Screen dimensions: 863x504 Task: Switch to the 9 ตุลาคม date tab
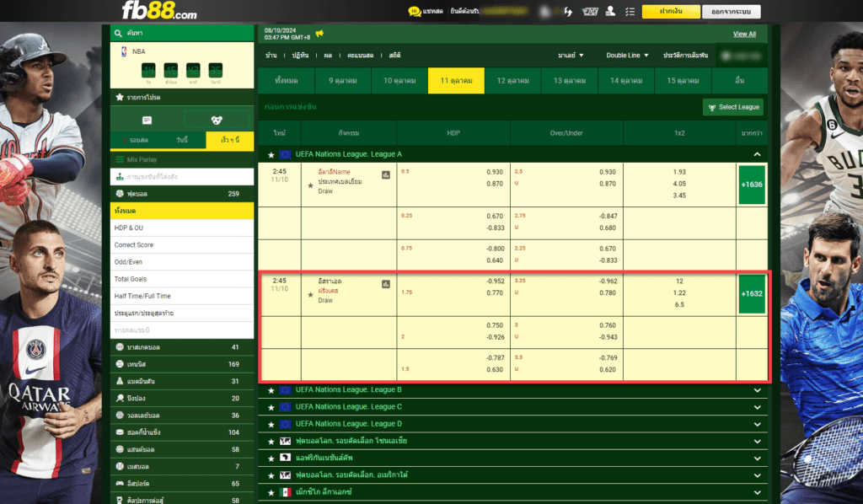click(x=343, y=80)
